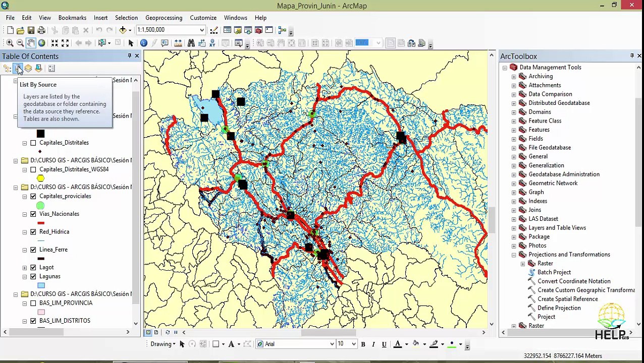Open the Drawing dropdown button
644x363 pixels.
[x=163, y=344]
